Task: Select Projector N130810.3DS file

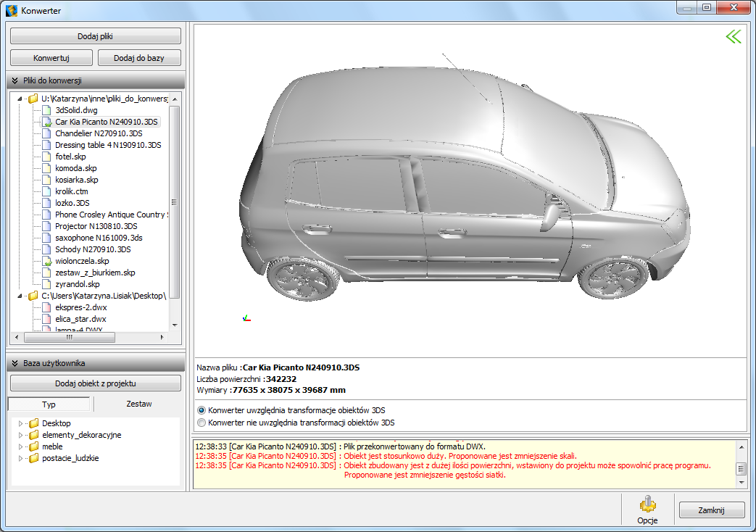Action: [96, 226]
